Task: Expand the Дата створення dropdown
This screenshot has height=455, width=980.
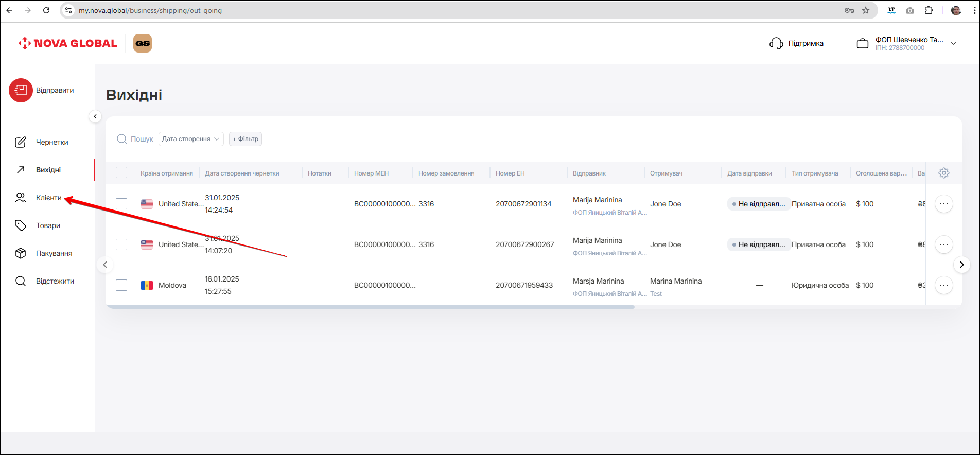Action: pyautogui.click(x=191, y=139)
